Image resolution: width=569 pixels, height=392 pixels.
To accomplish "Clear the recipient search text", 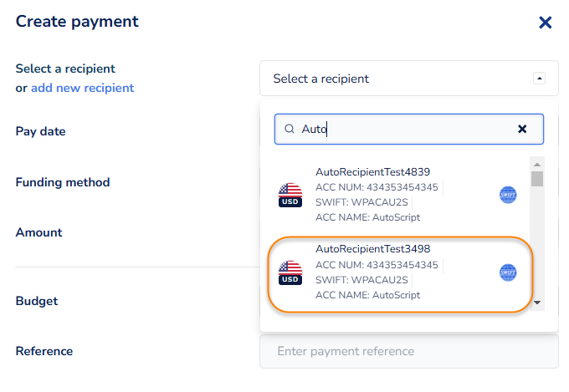I will coord(522,130).
